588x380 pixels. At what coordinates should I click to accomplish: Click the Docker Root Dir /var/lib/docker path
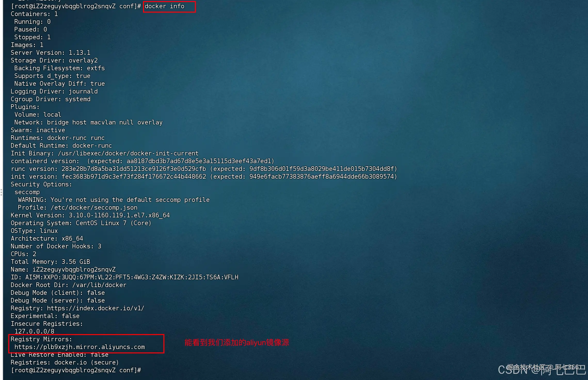point(99,285)
